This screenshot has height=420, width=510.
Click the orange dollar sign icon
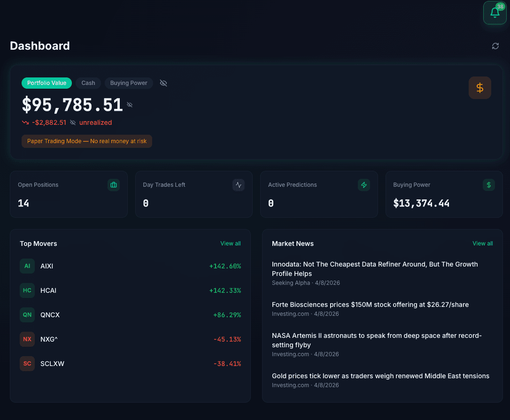[x=480, y=88]
